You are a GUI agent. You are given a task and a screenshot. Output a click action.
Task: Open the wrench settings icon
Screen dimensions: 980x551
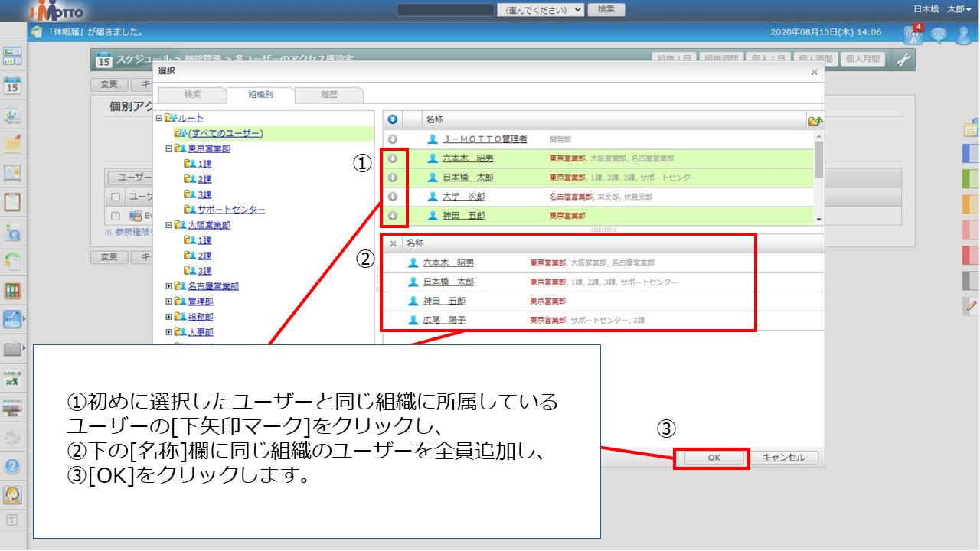904,59
